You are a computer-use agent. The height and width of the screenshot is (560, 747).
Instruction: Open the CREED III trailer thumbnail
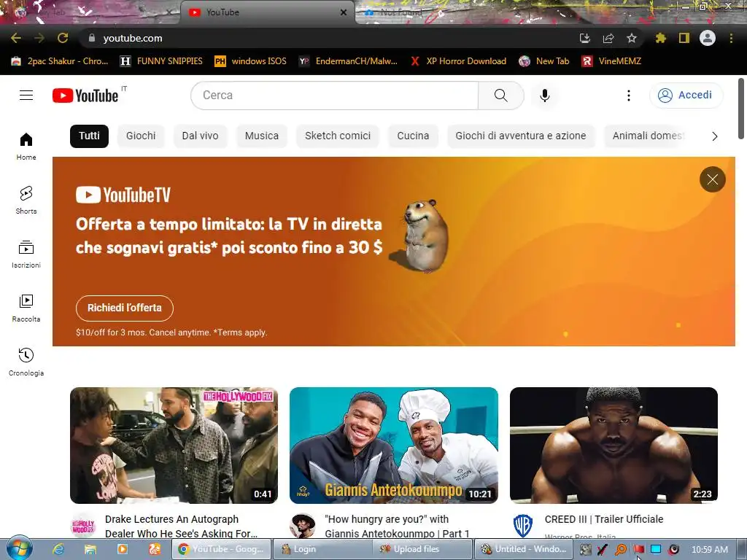pyautogui.click(x=614, y=446)
